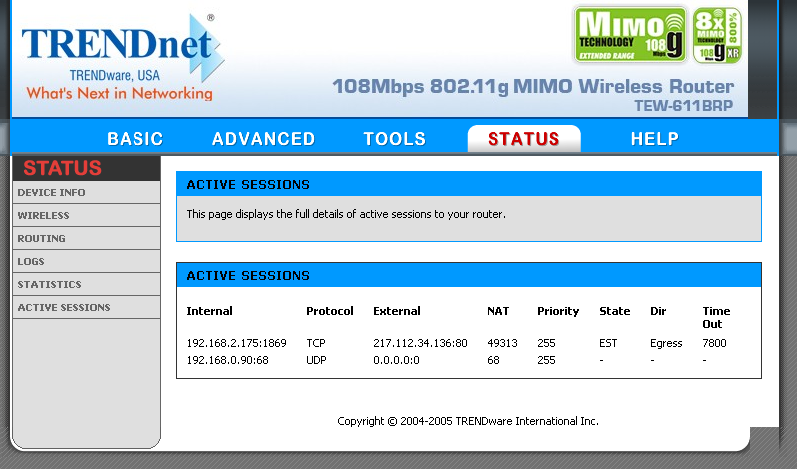Open the BASIC tab

(135, 139)
